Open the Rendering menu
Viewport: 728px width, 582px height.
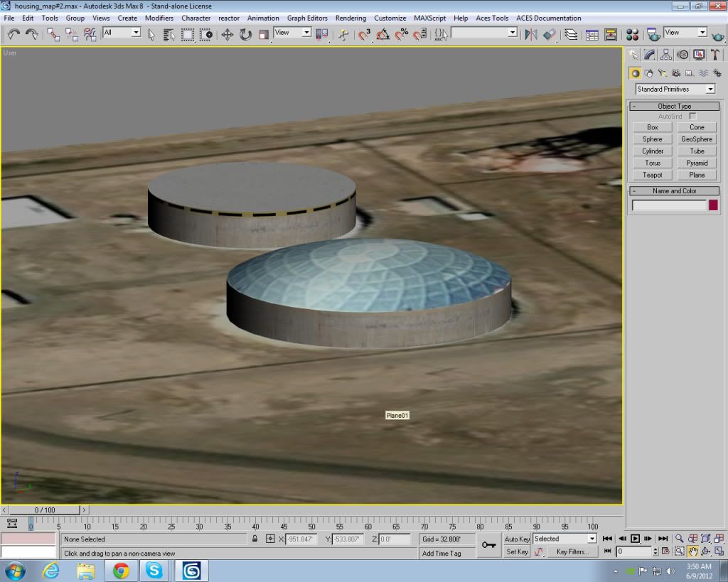point(350,18)
